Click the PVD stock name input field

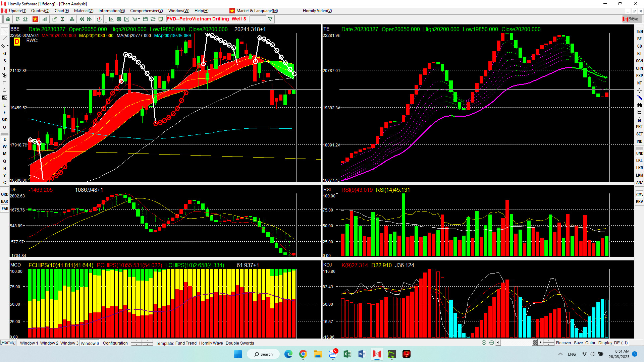pyautogui.click(x=206, y=19)
